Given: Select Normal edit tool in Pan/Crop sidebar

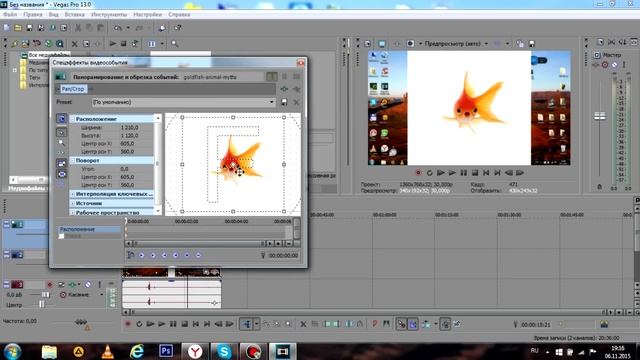Looking at the screenshot, I should [x=61, y=132].
